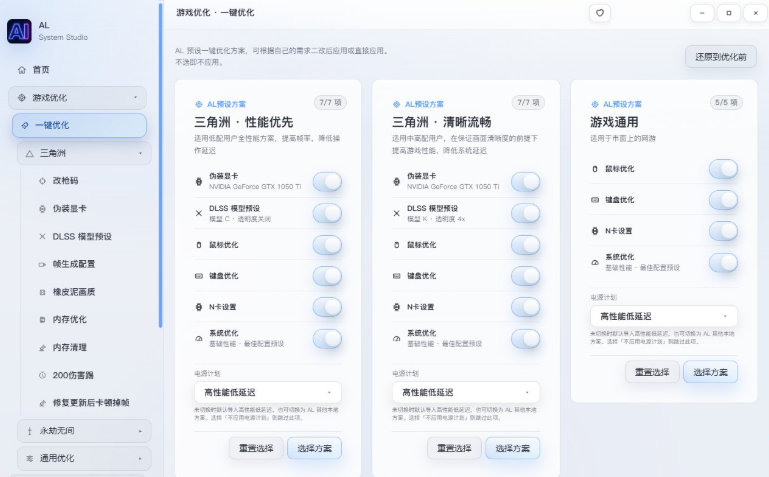Collapse the 三角洲 sidebar section arrow
This screenshot has width=769, height=477.
140,153
